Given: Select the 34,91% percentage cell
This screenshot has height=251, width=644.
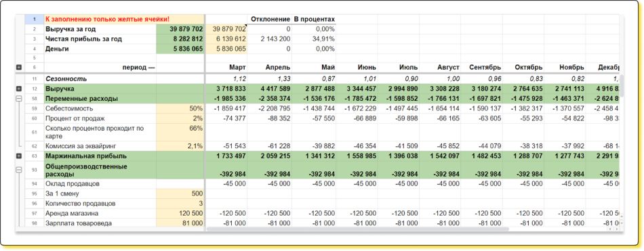Looking at the screenshot, I should tap(314, 39).
